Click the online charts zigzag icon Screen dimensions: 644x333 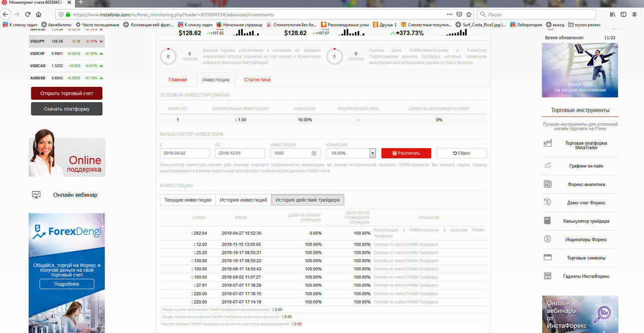(x=548, y=165)
